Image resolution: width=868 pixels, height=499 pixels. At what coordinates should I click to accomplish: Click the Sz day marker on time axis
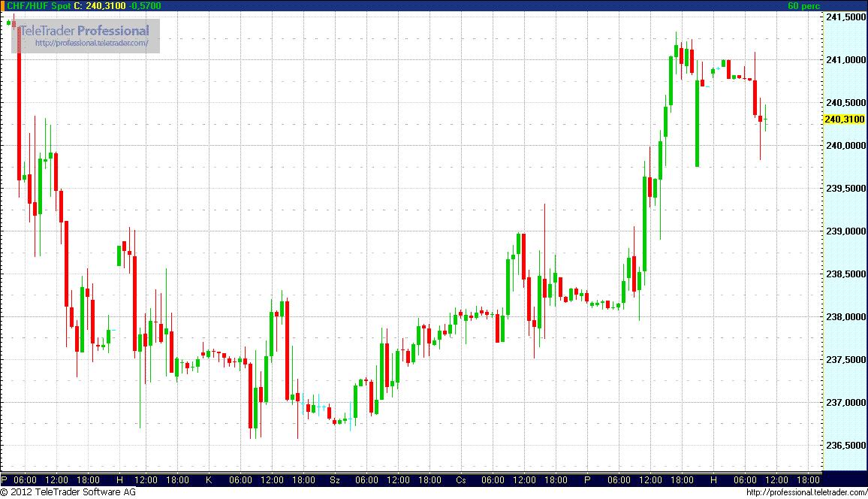tap(334, 479)
